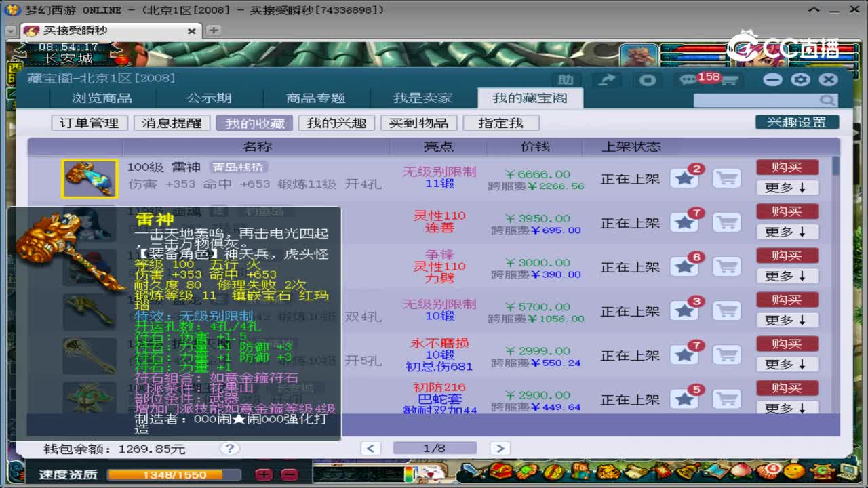Viewport: 868px width, 488px height.
Task: Switch to the 商品专题 tab
Action: pyautogui.click(x=315, y=98)
